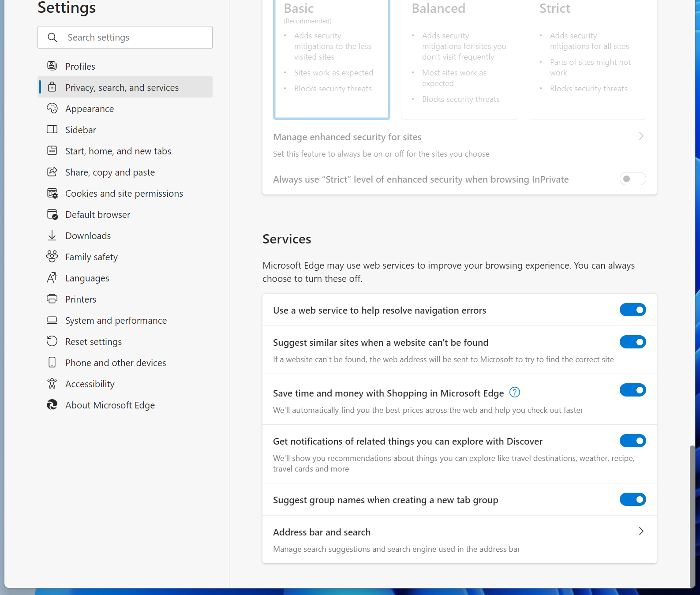
Task: Go to Printers settings
Action: 125,299
